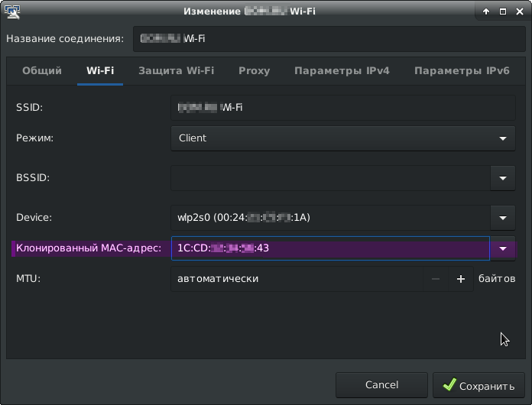Screen dimensions: 532x405
Task: Increase MTU with the plus button
Action: (461, 279)
